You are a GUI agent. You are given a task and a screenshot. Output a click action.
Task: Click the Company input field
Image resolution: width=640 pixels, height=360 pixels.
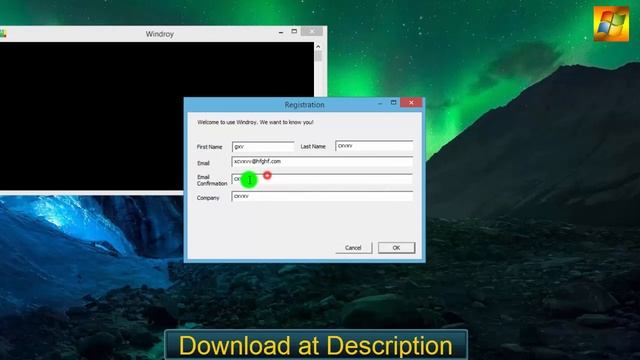pyautogui.click(x=322, y=196)
